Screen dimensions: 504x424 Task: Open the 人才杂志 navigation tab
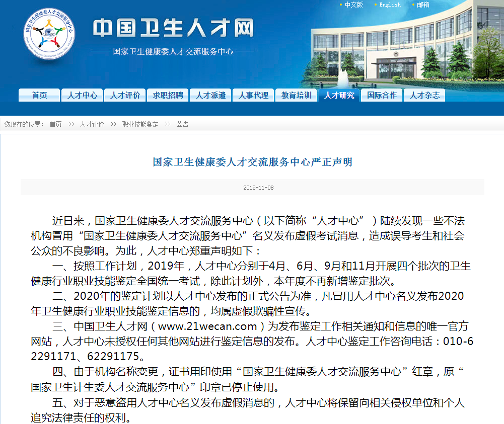[x=424, y=95]
